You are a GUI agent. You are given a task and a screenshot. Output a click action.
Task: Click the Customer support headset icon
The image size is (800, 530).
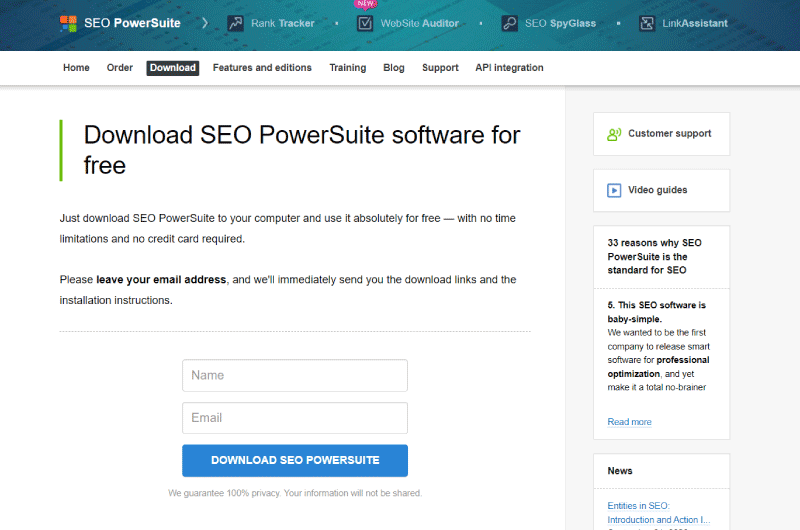614,134
